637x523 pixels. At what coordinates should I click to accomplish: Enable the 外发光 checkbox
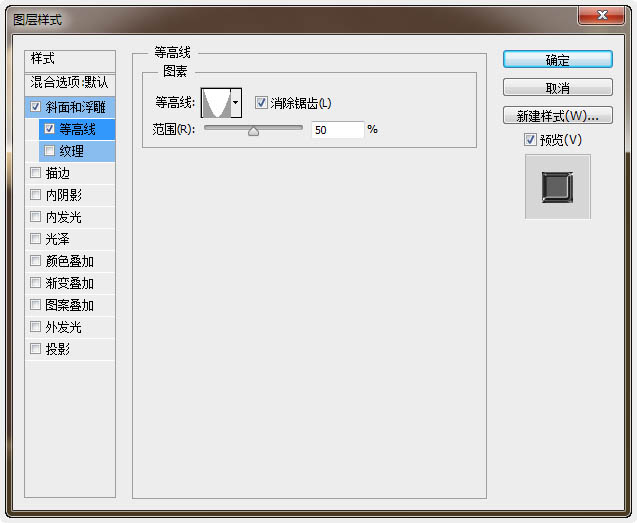pyautogui.click(x=35, y=326)
